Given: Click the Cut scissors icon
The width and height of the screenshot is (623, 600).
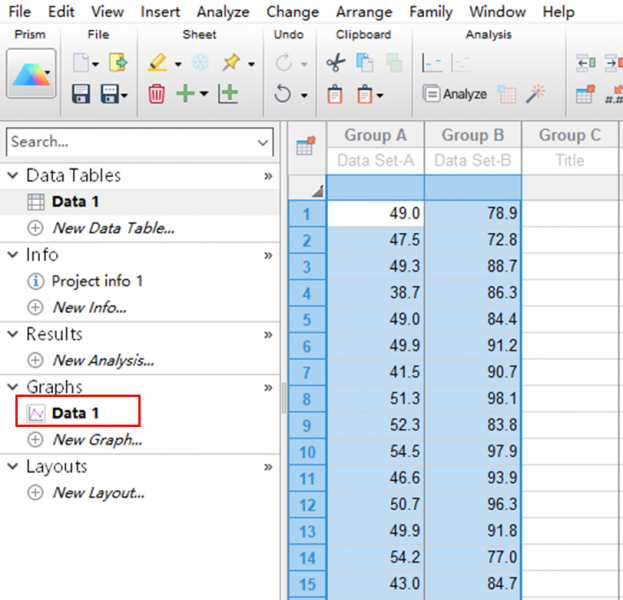Looking at the screenshot, I should 335,63.
